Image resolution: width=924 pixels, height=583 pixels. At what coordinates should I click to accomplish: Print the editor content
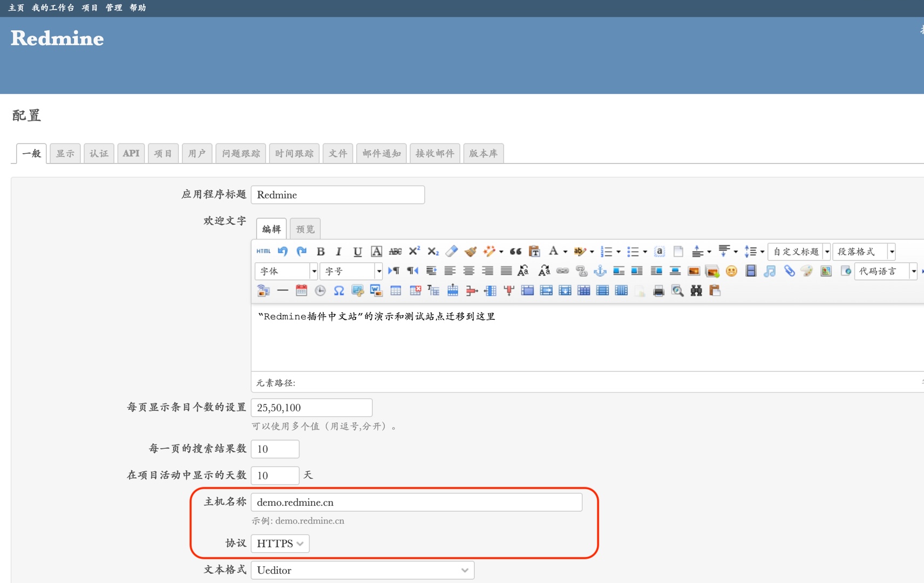click(658, 291)
